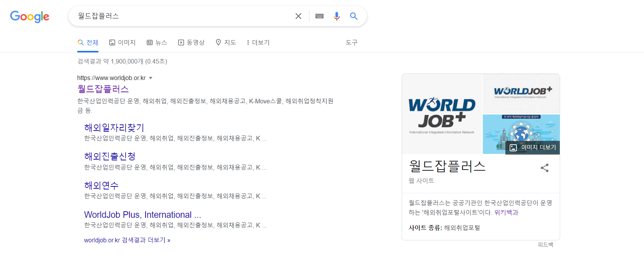This screenshot has width=644, height=258.
Task: Switch to the 동영상 tab
Action: click(x=191, y=42)
